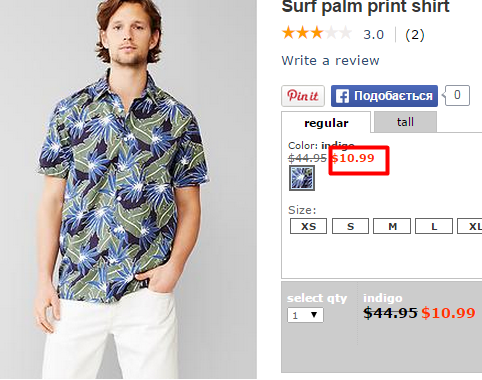This screenshot has width=482, height=380.
Task: Click the Surf palm print shirt title
Action: pos(366,7)
